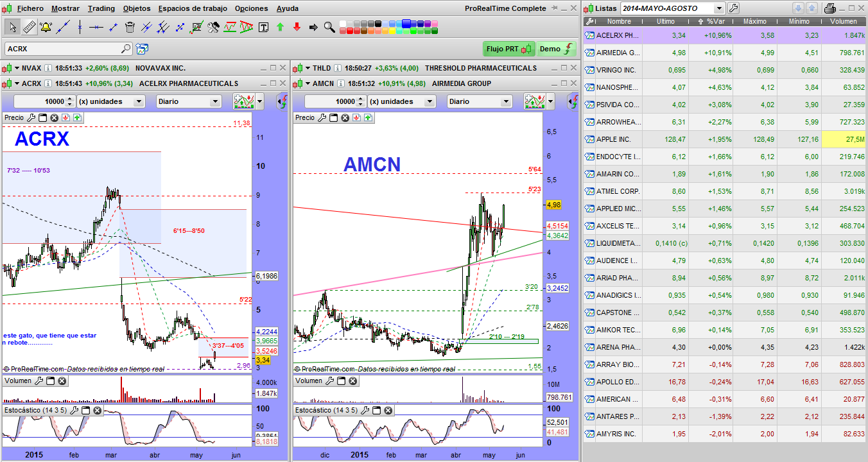Activate the magnifying glass zoom tool
Viewport: 868px width, 462px height.
tap(329, 28)
